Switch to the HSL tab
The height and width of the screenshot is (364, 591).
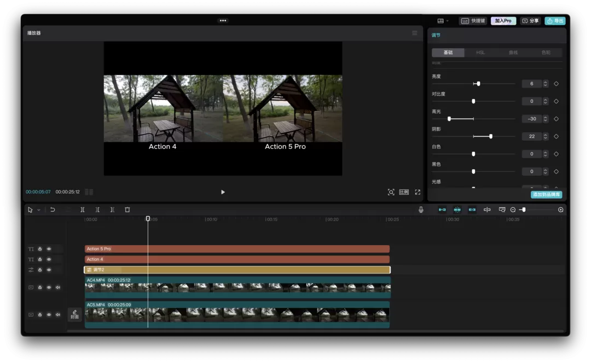click(480, 53)
